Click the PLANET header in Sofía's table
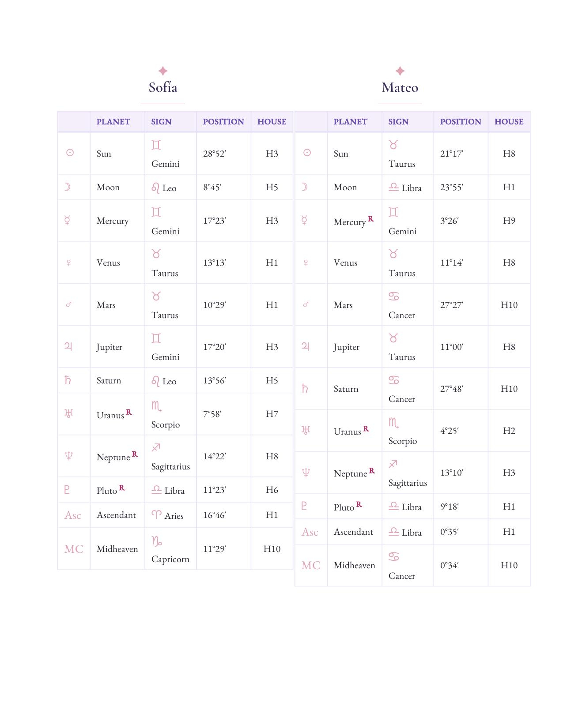Viewport: 563px width, 728px height. 113,121
